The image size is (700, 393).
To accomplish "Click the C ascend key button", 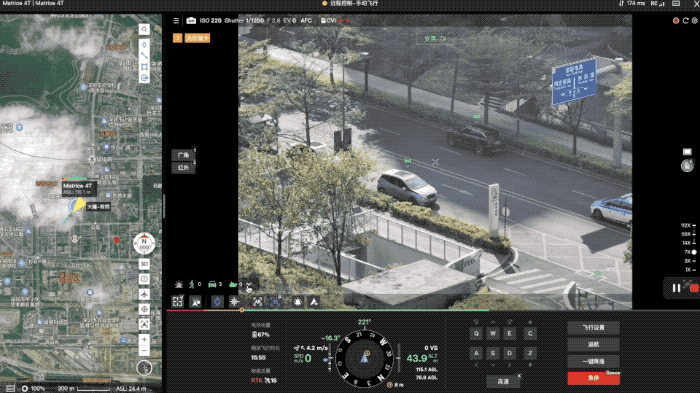I will click(530, 334).
